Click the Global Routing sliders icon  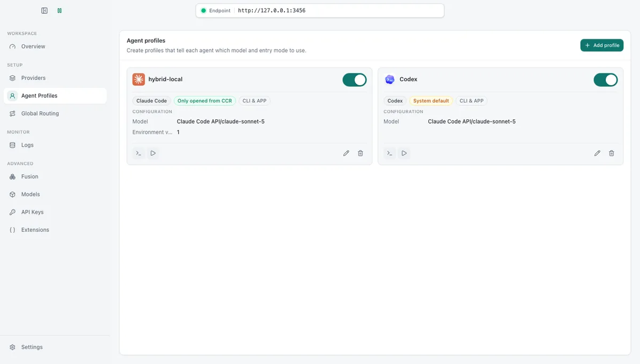pos(13,114)
